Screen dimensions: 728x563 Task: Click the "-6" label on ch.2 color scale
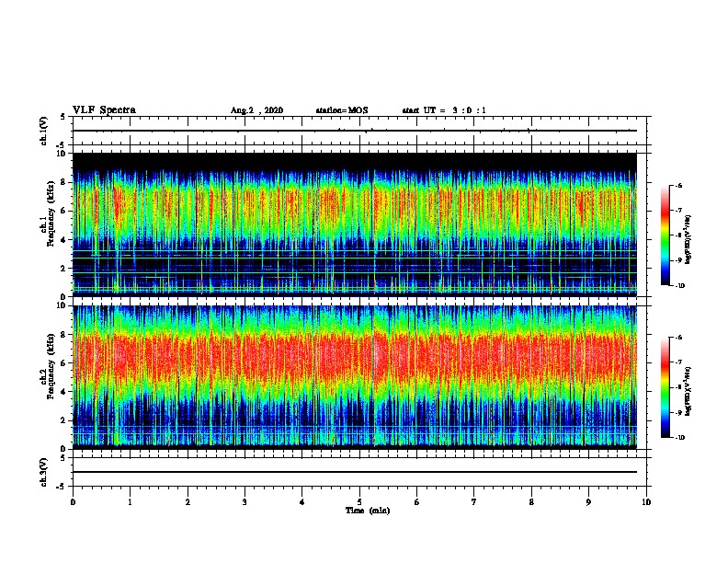[678, 338]
